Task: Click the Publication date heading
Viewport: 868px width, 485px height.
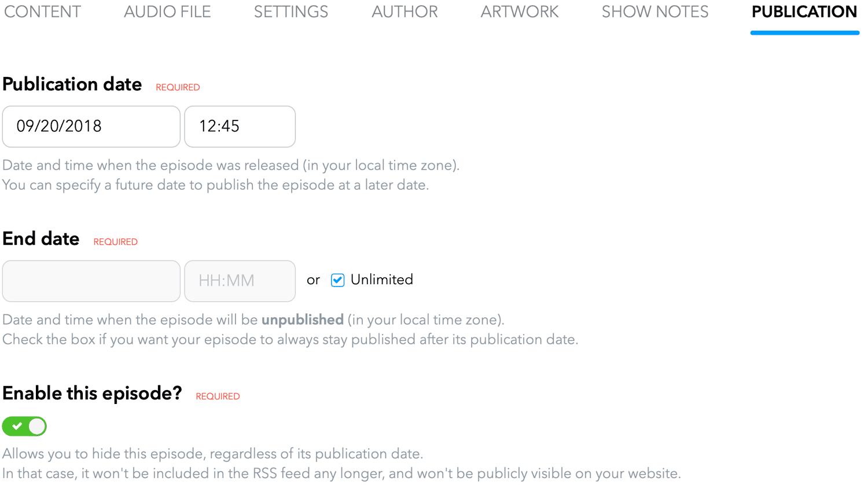Action: [72, 84]
